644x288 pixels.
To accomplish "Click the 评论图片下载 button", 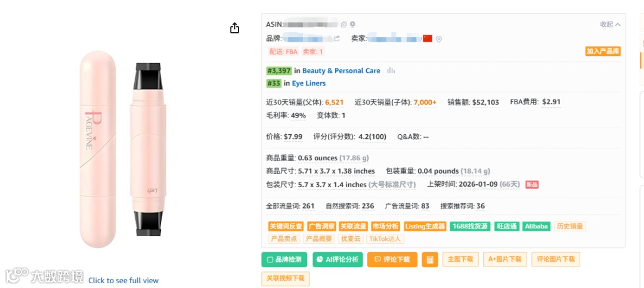I will (x=556, y=259).
